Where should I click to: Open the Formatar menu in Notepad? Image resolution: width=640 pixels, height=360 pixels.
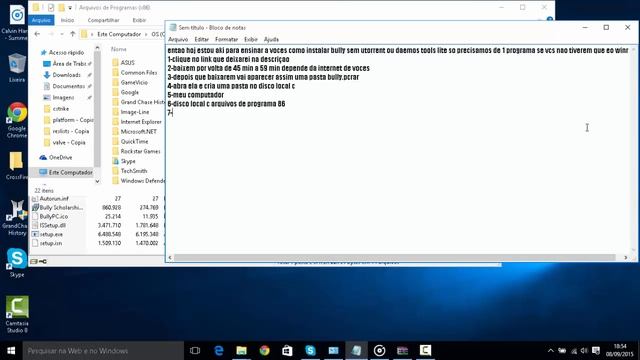point(226,39)
